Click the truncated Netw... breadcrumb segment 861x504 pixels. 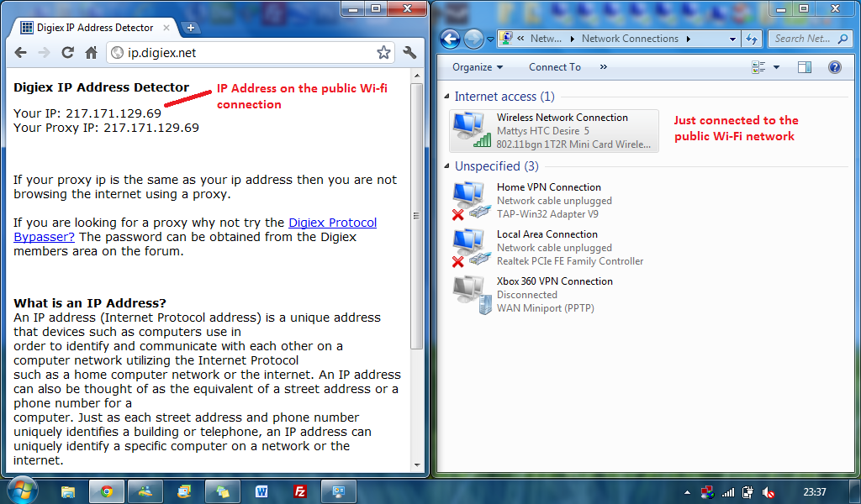coord(546,39)
